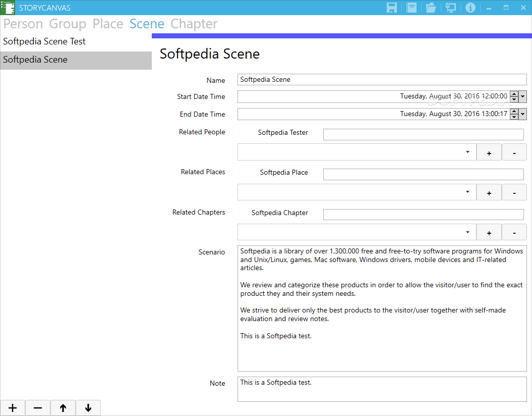Image resolution: width=532 pixels, height=416 pixels.
Task: Increase End Date Time spinner up
Action: (514, 112)
